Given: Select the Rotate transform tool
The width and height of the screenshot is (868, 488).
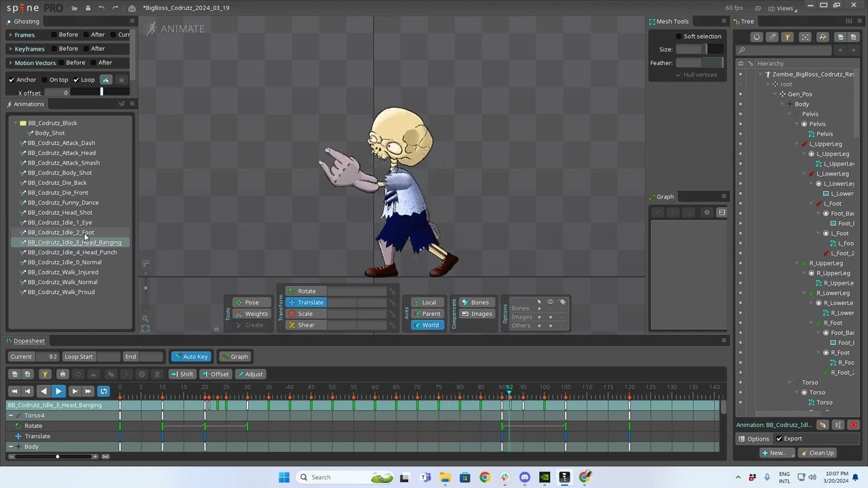Looking at the screenshot, I should (307, 291).
